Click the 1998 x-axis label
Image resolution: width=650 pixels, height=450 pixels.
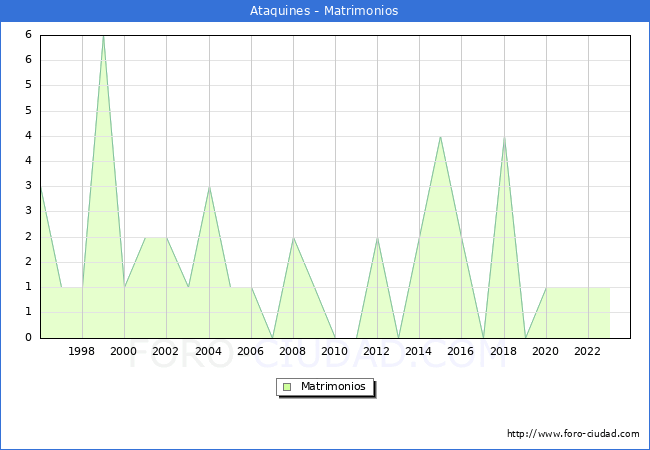[82, 351]
